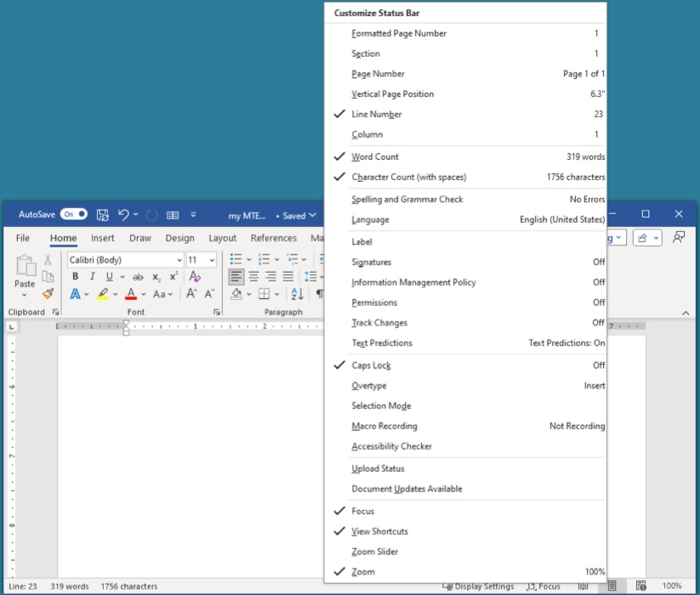This screenshot has height=595, width=700.
Task: Click the 100% zoom level control
Action: click(x=672, y=586)
